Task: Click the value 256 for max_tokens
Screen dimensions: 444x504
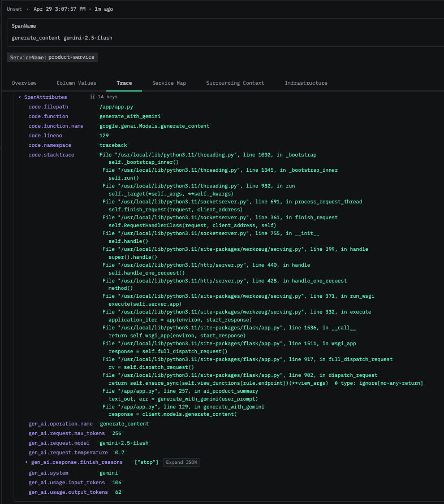Action: click(x=117, y=433)
